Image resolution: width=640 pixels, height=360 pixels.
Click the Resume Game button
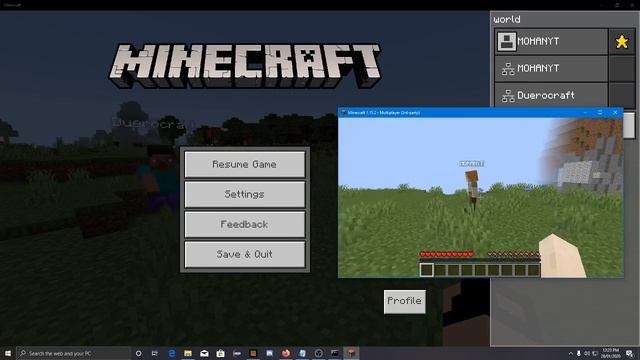[244, 164]
